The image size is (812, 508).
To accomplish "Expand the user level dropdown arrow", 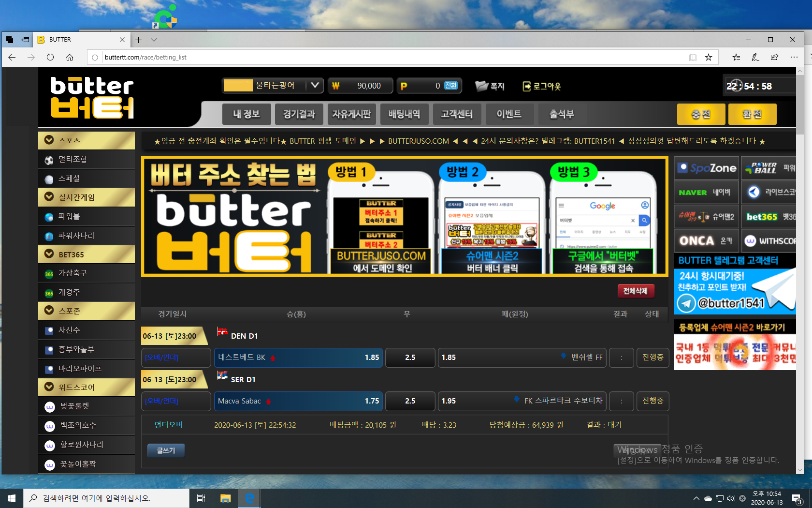I will 315,86.
